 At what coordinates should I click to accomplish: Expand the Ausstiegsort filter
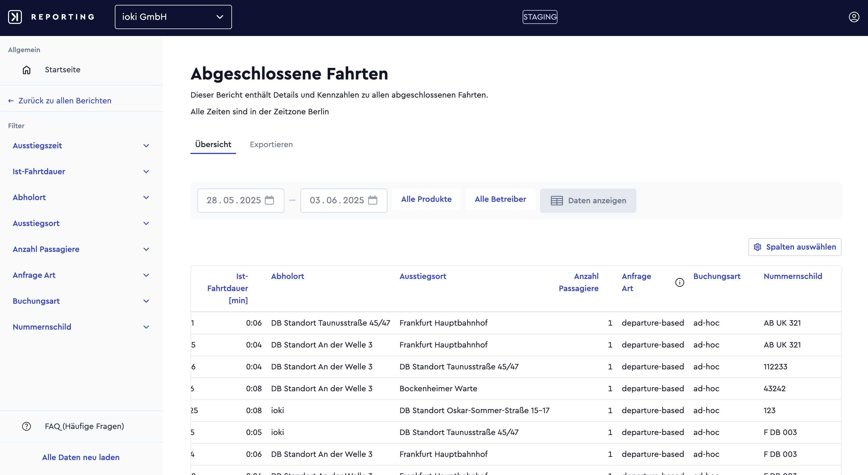coord(81,223)
